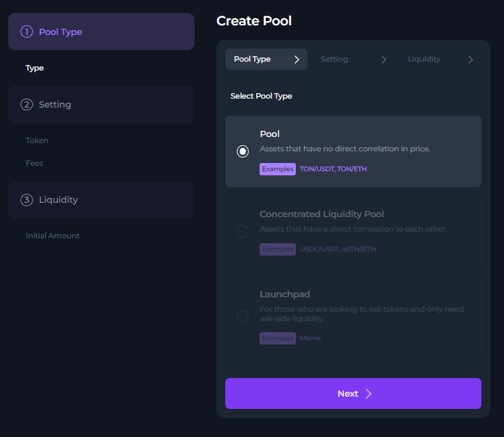Viewport: 504px width, 437px height.
Task: Click the step 2 circle icon
Action: pos(27,105)
